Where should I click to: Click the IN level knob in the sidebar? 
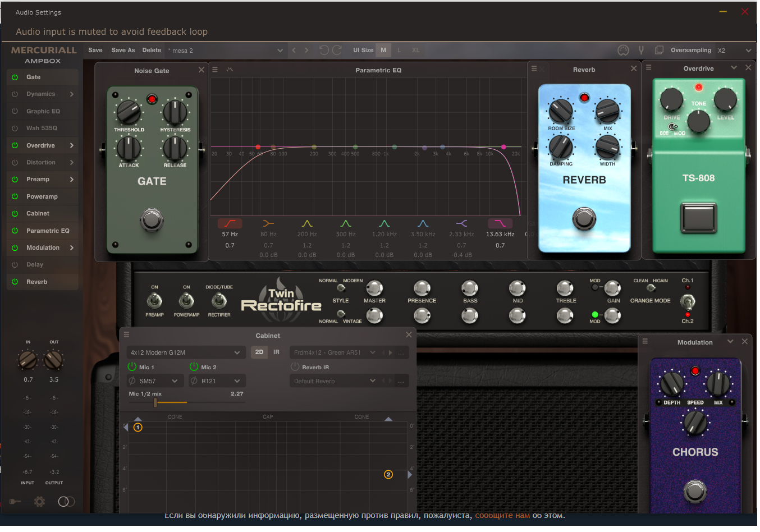28,360
